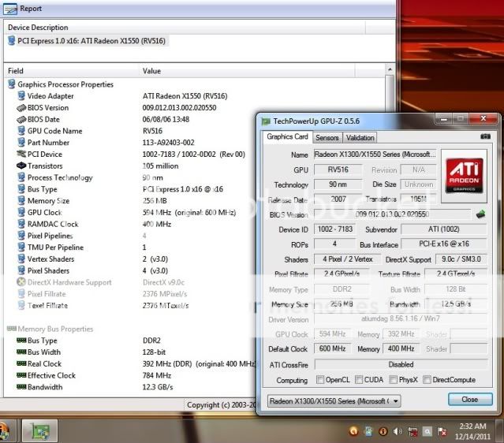Click the Driver Version field in GPU-Z
This screenshot has height=443, width=504.
click(x=401, y=318)
